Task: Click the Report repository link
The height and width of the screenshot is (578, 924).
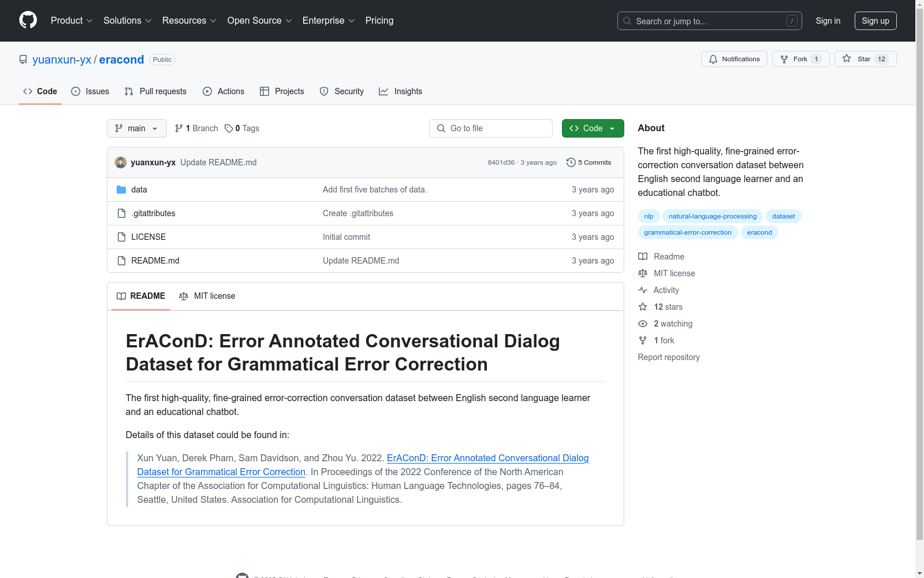Action: pyautogui.click(x=669, y=357)
